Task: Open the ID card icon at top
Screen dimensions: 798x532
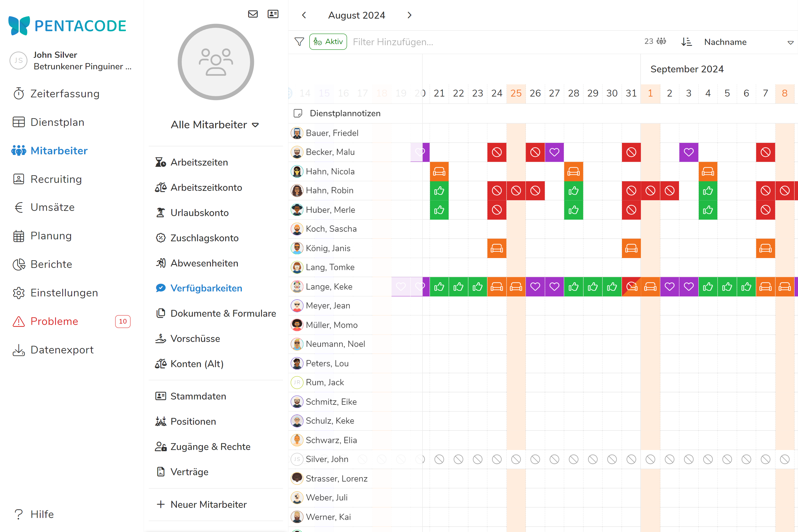Action: tap(273, 14)
